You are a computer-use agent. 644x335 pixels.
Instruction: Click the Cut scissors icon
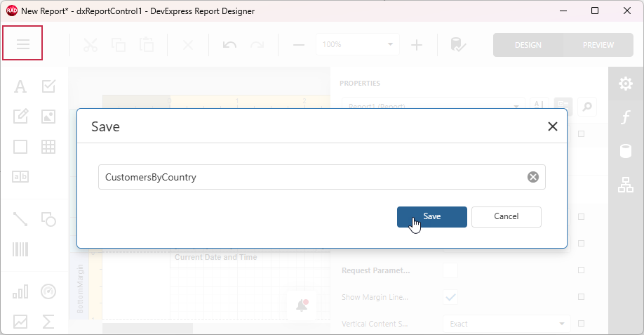tap(90, 45)
